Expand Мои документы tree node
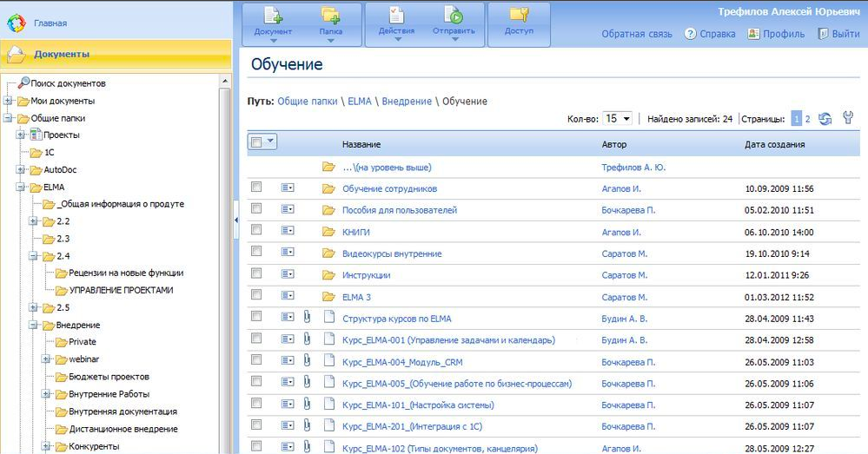 pos(8,101)
